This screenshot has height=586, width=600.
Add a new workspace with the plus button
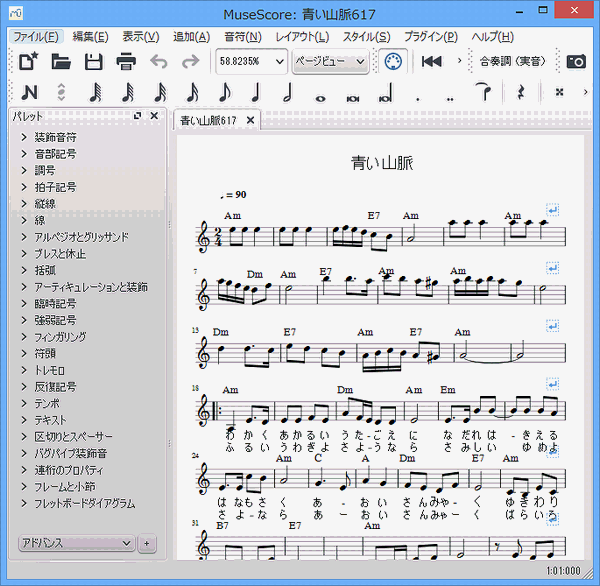click(147, 543)
